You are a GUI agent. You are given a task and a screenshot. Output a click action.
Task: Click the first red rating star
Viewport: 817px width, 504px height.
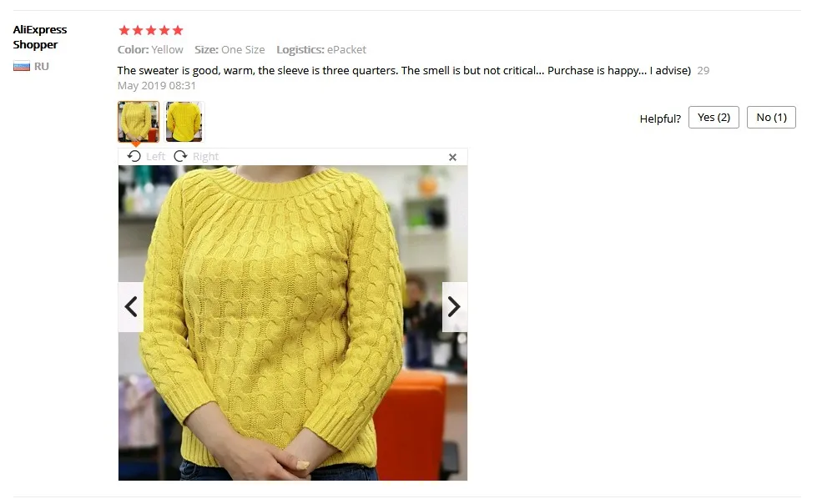[124, 30]
